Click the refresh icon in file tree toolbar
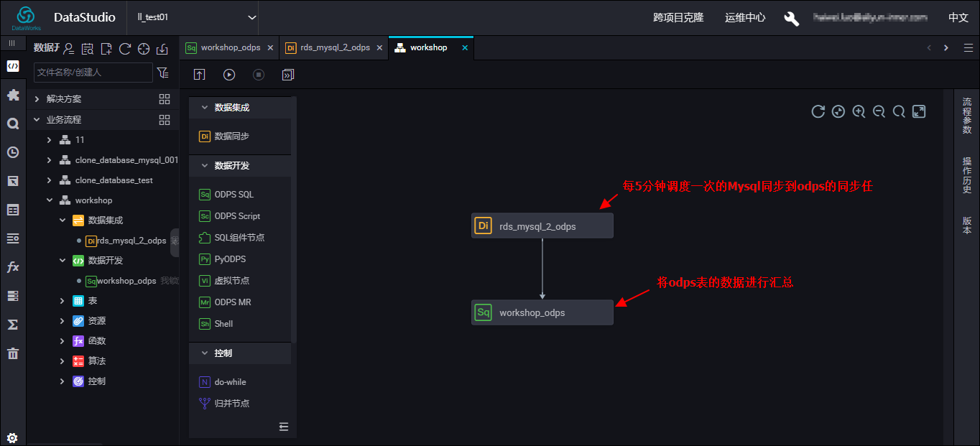This screenshot has height=446, width=980. tap(125, 49)
